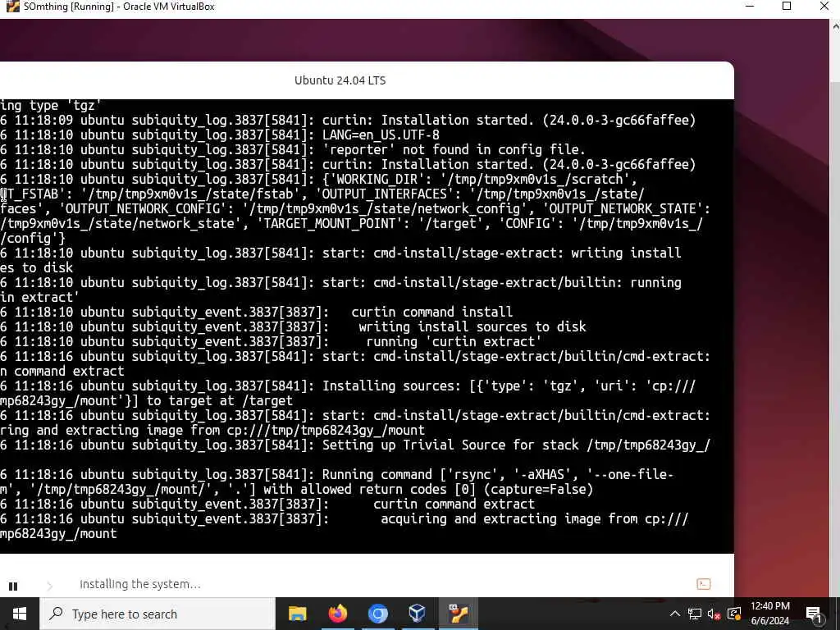Open the tray icon with orange dot
Image resolution: width=840 pixels, height=630 pixels.
pyautogui.click(x=734, y=614)
